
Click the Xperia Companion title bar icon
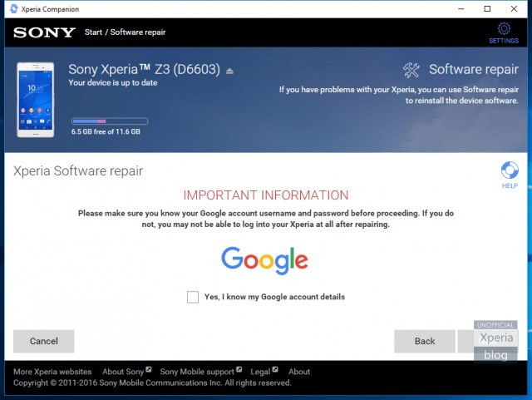pos(12,8)
